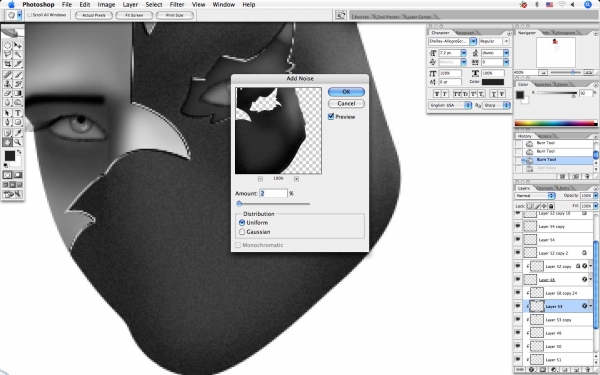Open the font family dropdown

coord(473,41)
